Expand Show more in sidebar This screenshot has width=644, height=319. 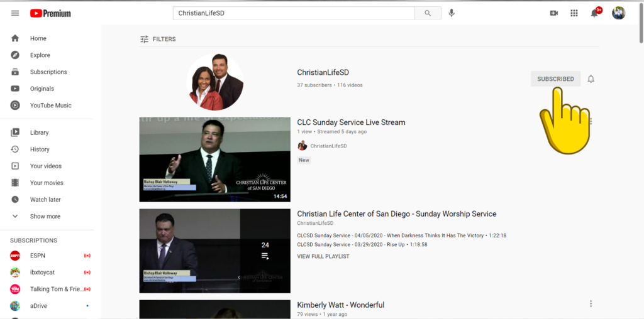(x=47, y=217)
